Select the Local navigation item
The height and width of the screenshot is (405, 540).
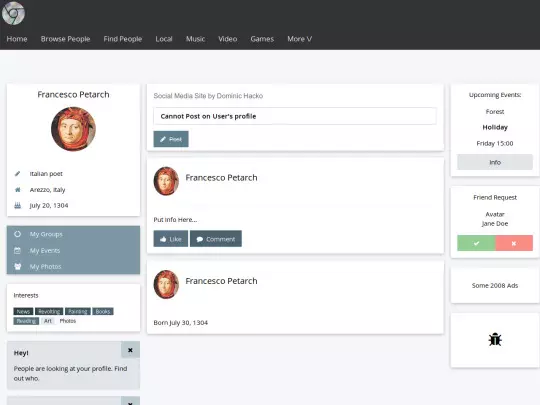coord(164,39)
